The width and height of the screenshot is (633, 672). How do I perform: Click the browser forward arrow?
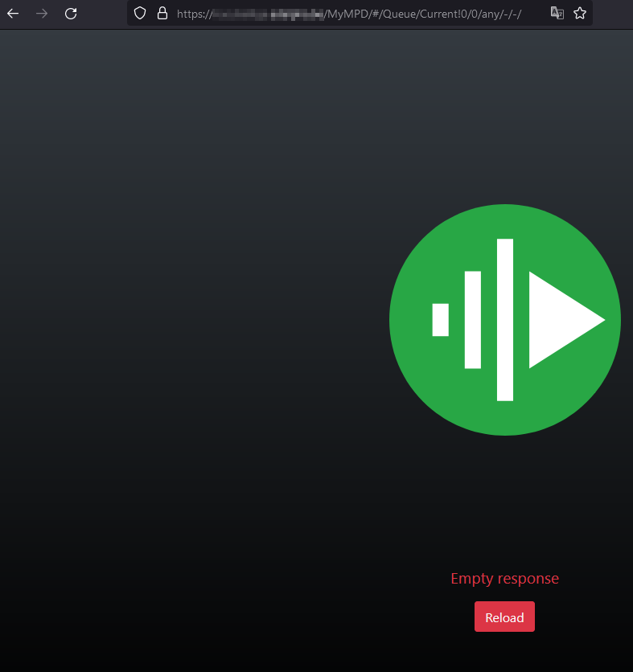point(42,14)
